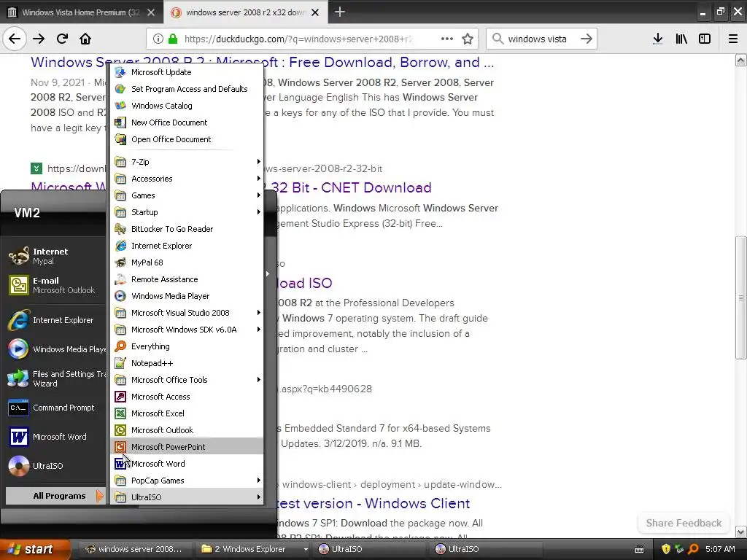Open pinned Internet Mypal in Start menu

click(55, 256)
